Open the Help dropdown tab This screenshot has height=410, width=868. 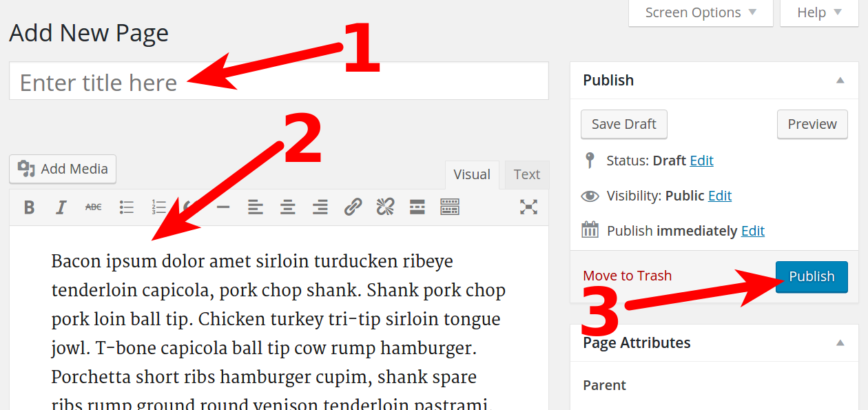point(819,13)
